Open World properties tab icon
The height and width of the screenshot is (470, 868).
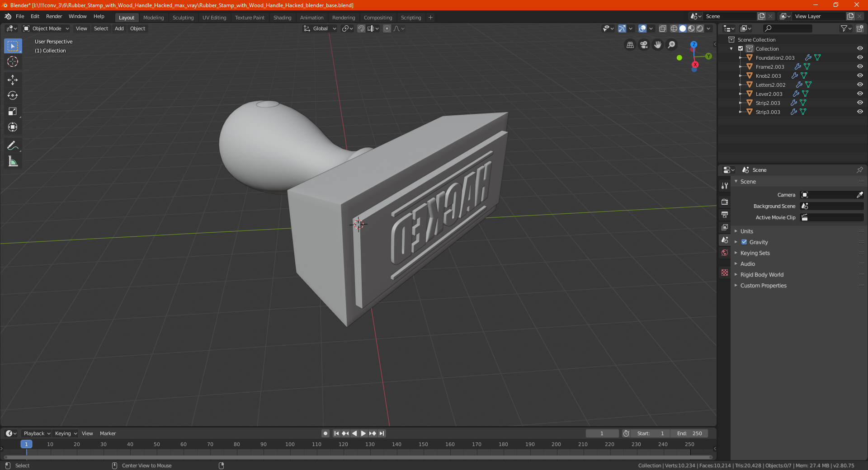coord(725,253)
